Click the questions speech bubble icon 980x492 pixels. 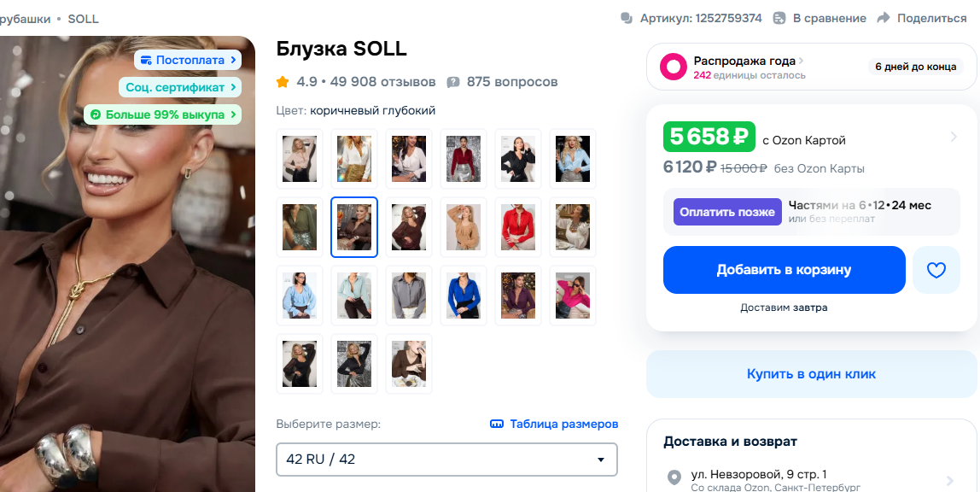point(453,82)
